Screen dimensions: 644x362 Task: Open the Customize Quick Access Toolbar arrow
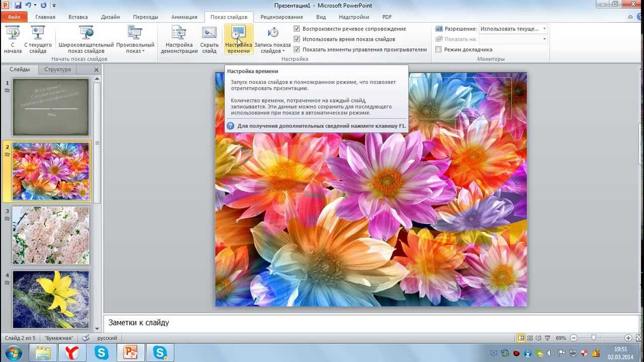point(54,6)
